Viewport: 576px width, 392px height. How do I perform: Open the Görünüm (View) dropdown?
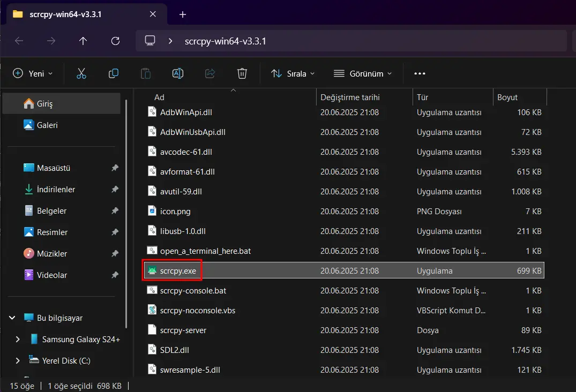363,73
